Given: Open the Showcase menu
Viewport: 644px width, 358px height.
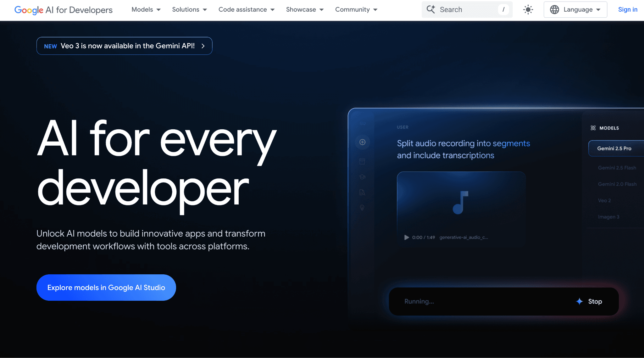Looking at the screenshot, I should (x=304, y=9).
